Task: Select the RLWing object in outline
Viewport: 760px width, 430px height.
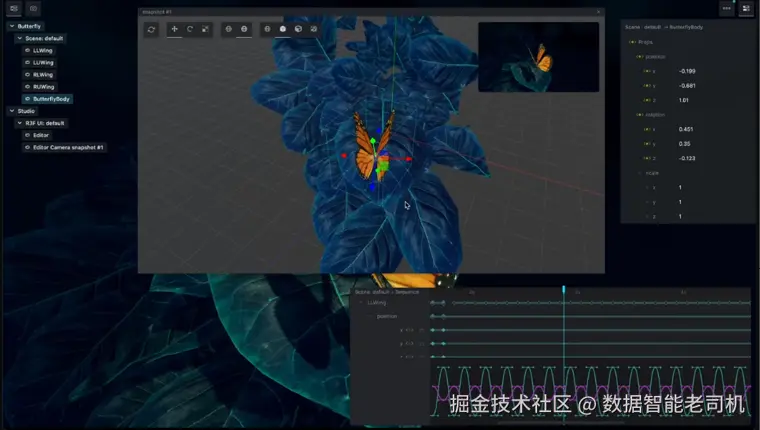Action: 39,75
